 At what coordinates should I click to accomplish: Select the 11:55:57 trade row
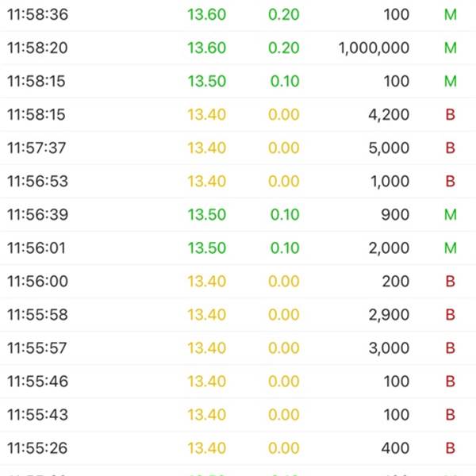(x=238, y=348)
